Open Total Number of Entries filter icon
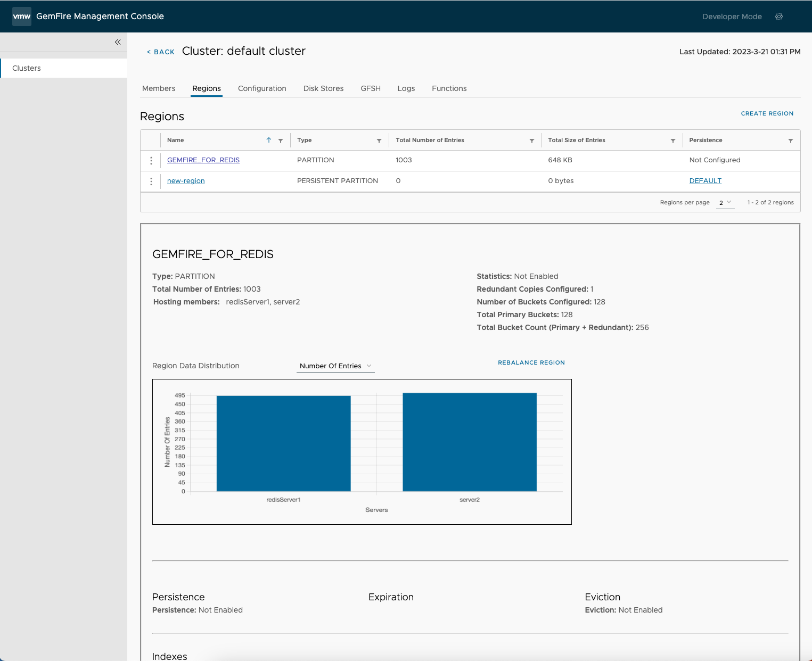 (x=532, y=141)
